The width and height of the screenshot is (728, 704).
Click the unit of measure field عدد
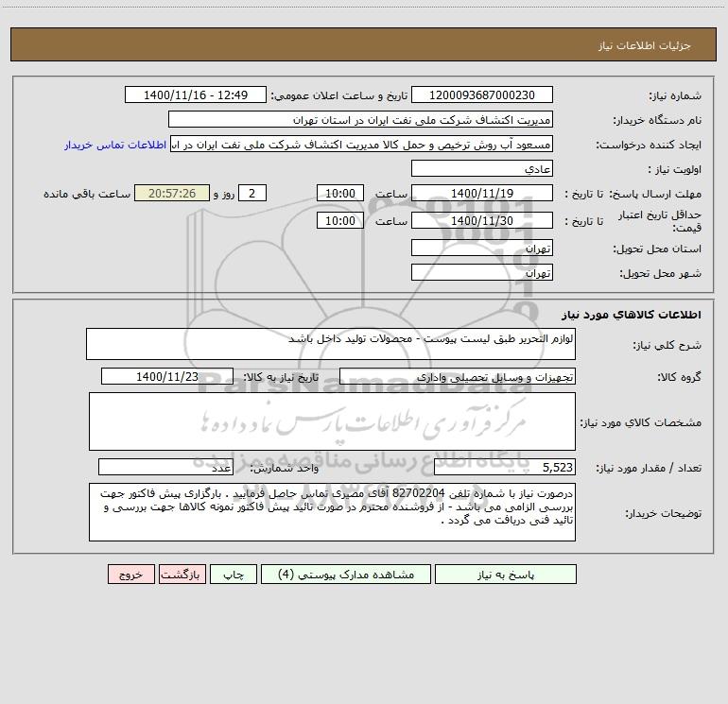point(165,468)
